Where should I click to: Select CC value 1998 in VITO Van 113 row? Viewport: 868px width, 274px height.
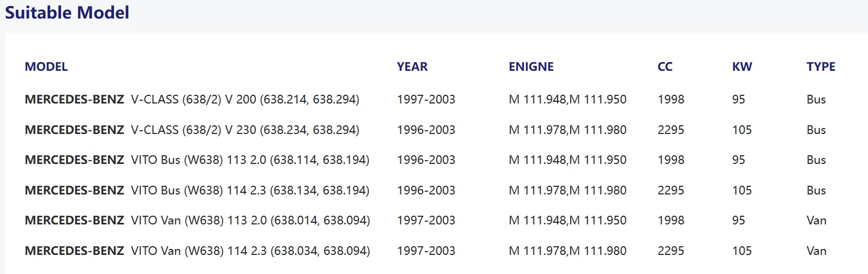[671, 221]
